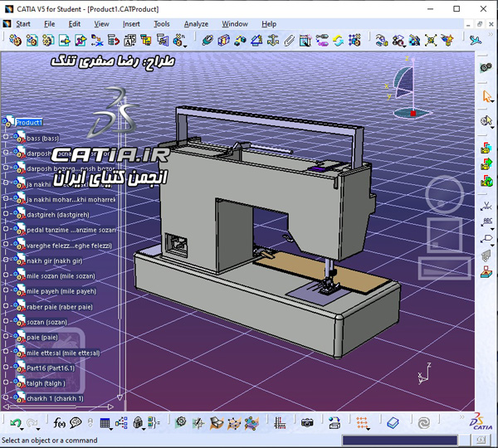The image size is (498, 448).
Task: Click the New Part icon in toolbar
Action: pyautogui.click(x=48, y=41)
